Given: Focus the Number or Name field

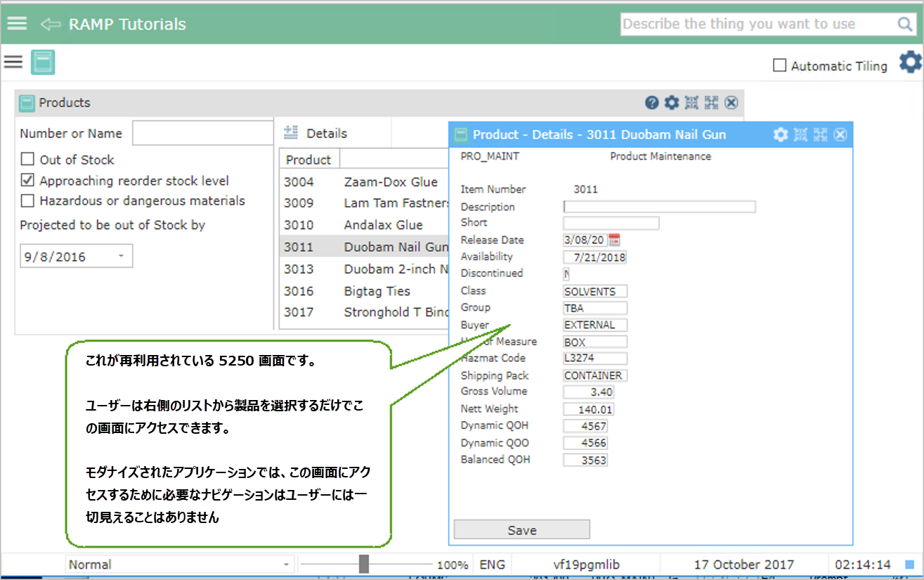Looking at the screenshot, I should click(202, 133).
